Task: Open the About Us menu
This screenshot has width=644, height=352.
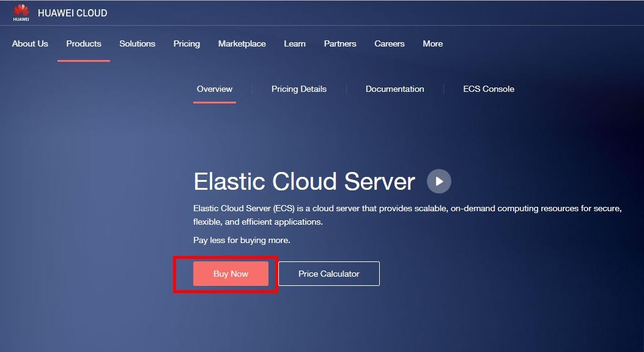Action: 30,43
